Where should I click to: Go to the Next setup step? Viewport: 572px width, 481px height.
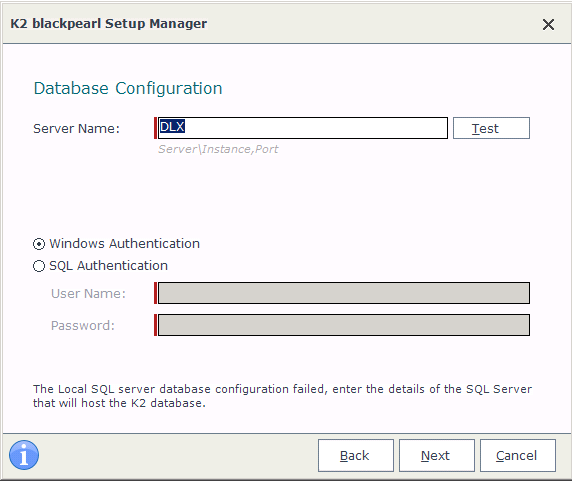click(437, 455)
